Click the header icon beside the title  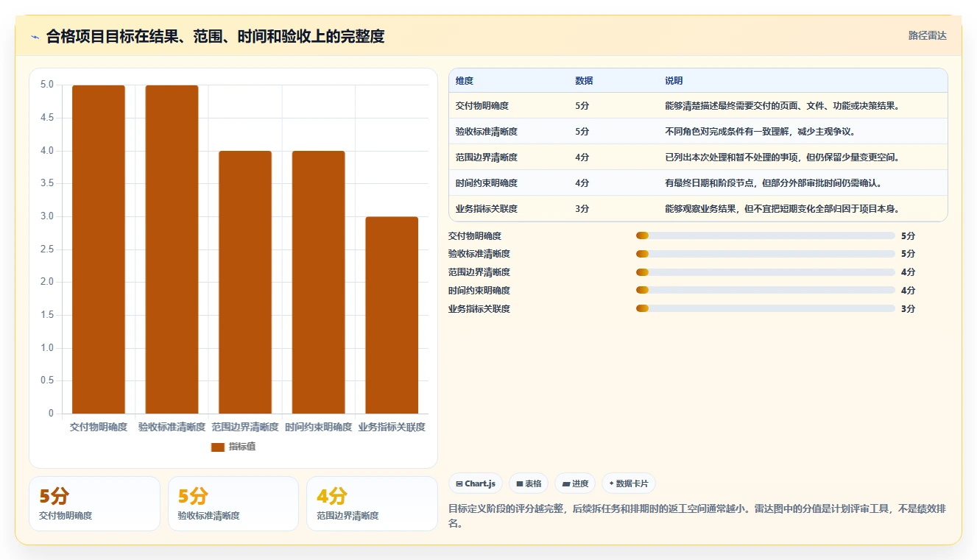point(35,37)
